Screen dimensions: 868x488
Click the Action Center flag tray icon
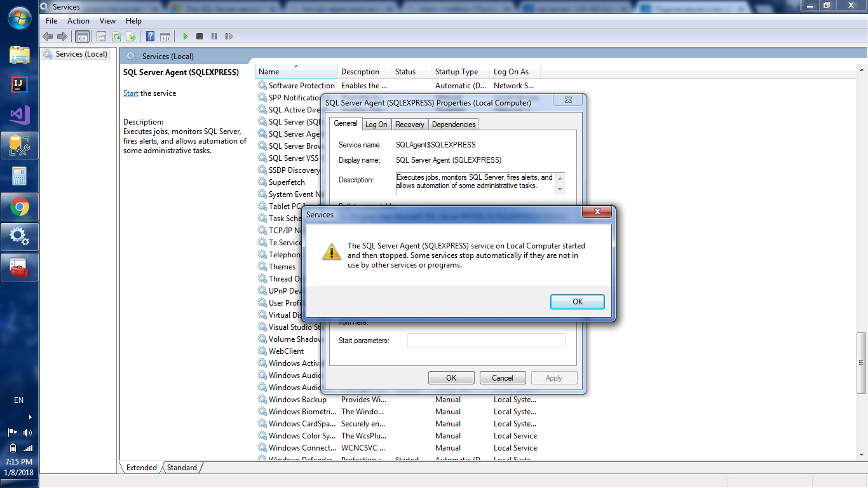(x=12, y=433)
